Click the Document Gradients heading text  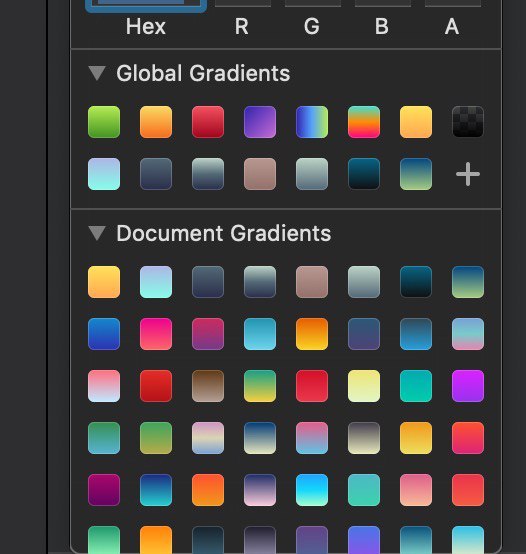(224, 233)
